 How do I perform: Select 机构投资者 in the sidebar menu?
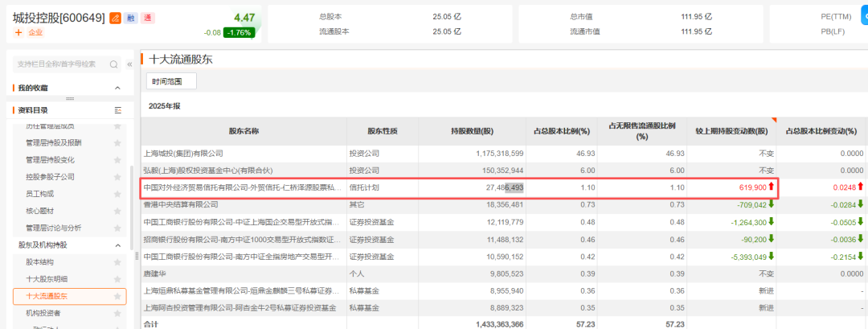point(43,313)
